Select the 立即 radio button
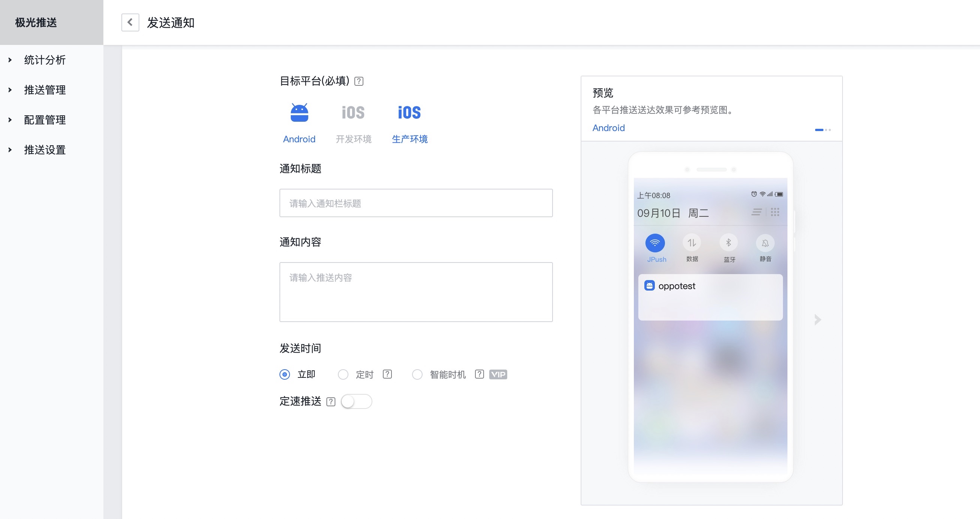Viewport: 980px width, 519px height. coord(285,374)
